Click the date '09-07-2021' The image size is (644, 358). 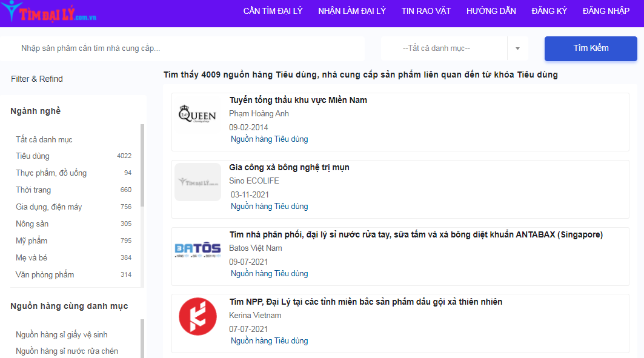point(248,262)
